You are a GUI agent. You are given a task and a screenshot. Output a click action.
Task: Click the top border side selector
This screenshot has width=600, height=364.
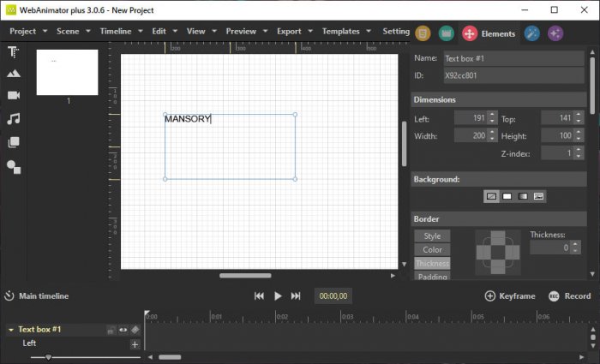tap(498, 238)
